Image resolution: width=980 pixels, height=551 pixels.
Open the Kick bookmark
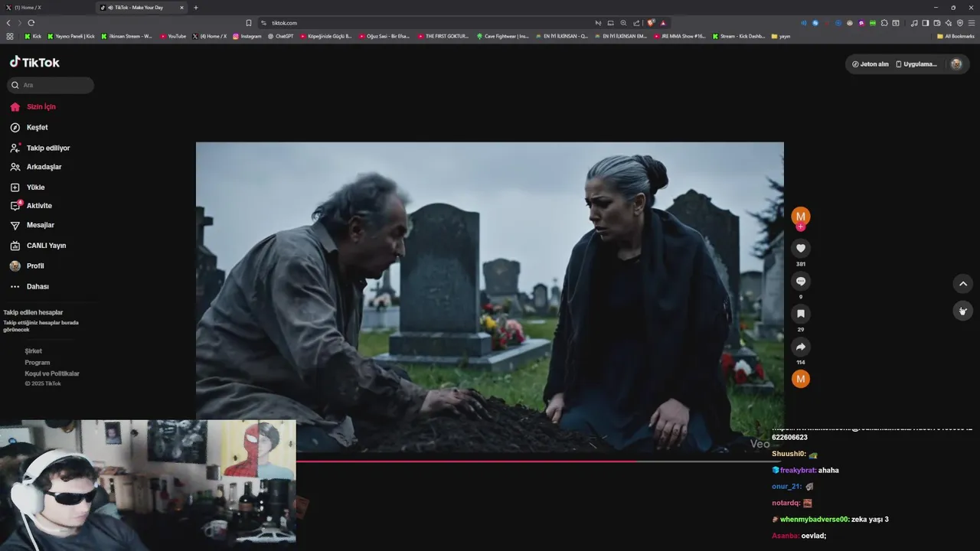tap(33, 36)
